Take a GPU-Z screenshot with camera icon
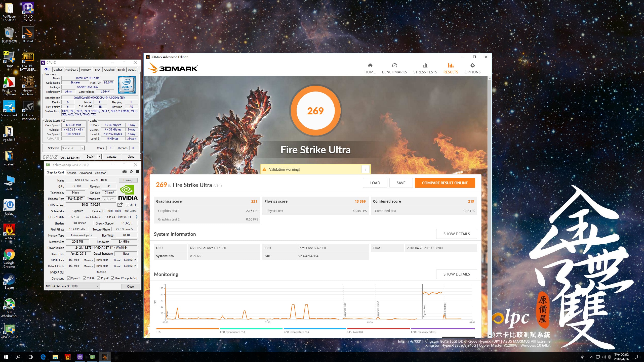 point(124,172)
